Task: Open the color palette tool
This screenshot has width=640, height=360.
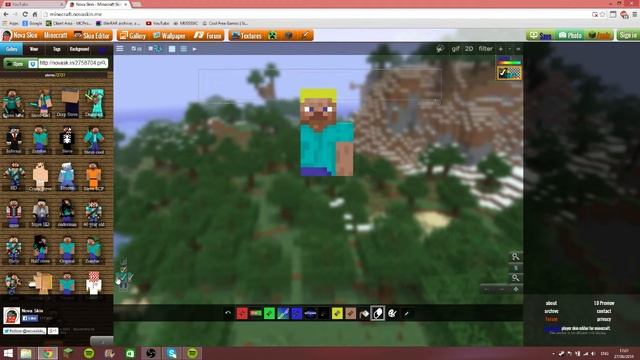Action: tap(392, 313)
